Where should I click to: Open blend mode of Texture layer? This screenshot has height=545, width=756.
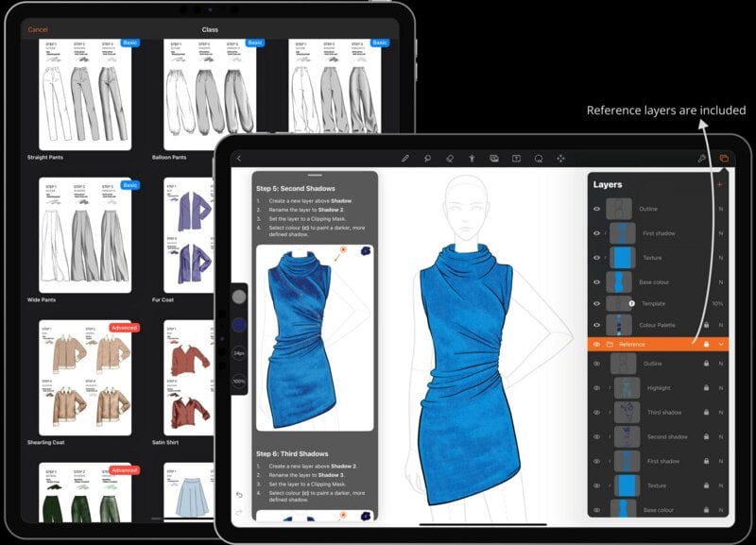[x=720, y=258]
